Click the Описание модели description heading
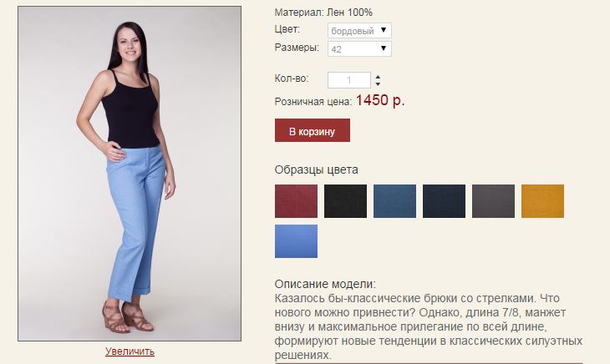 click(325, 284)
